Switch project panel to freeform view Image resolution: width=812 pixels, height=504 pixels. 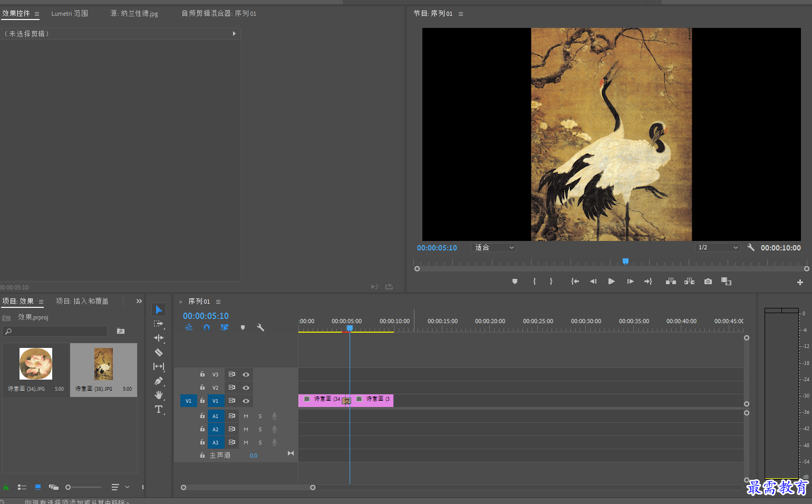click(x=54, y=487)
